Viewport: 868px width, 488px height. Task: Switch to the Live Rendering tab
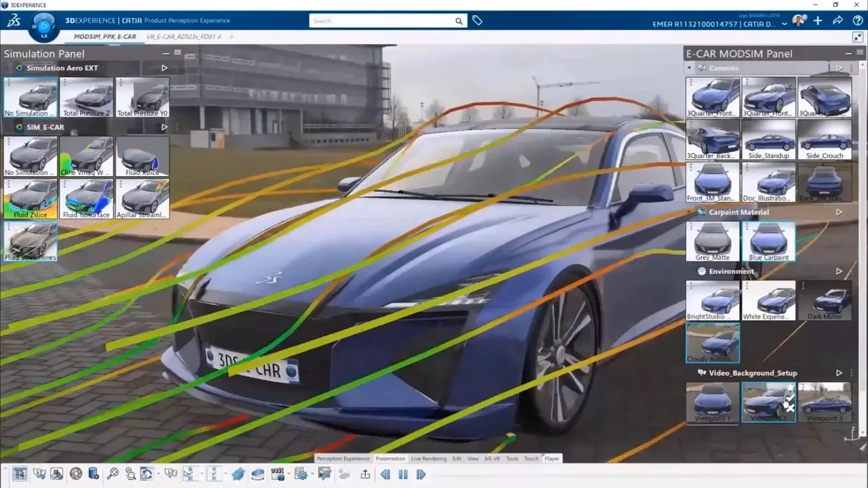(x=429, y=458)
